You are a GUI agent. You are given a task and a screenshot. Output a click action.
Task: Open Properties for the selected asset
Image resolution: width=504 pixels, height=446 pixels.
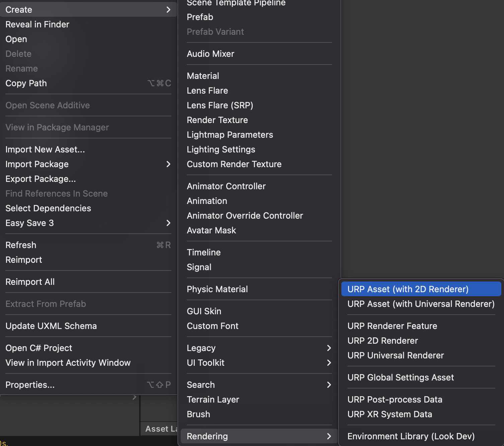pos(29,384)
